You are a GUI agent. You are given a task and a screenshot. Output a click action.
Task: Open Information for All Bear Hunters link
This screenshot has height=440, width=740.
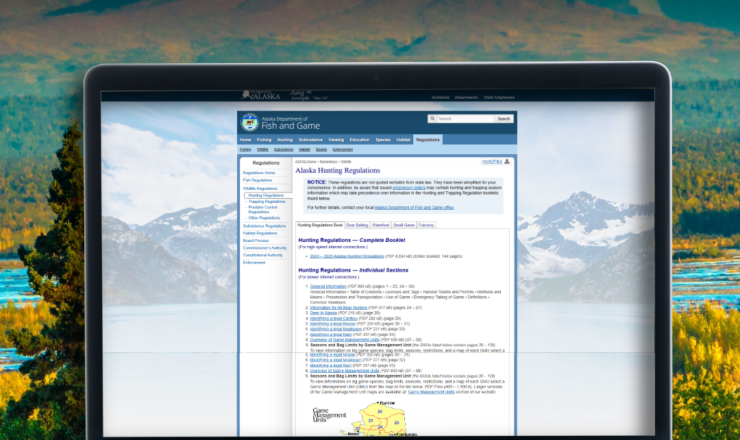(338, 308)
